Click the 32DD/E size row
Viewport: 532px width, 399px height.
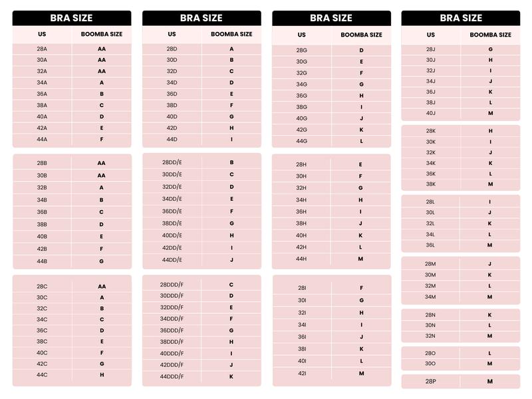pyautogui.click(x=201, y=187)
